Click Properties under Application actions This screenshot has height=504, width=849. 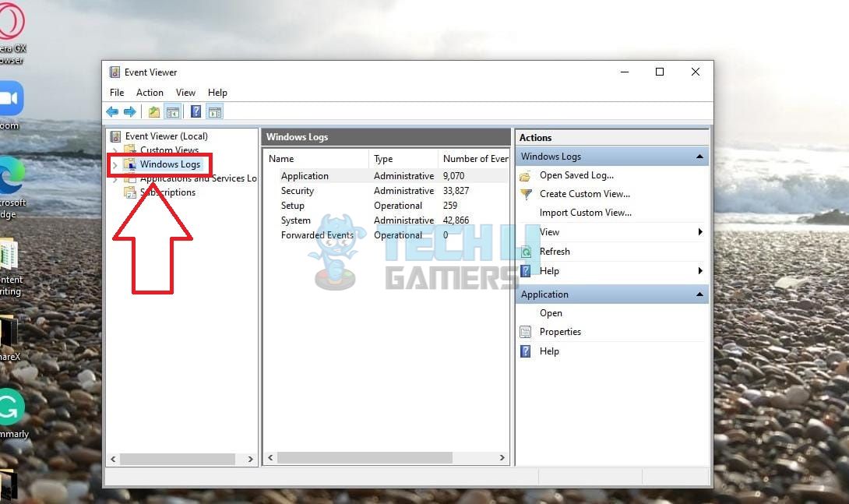(x=560, y=332)
